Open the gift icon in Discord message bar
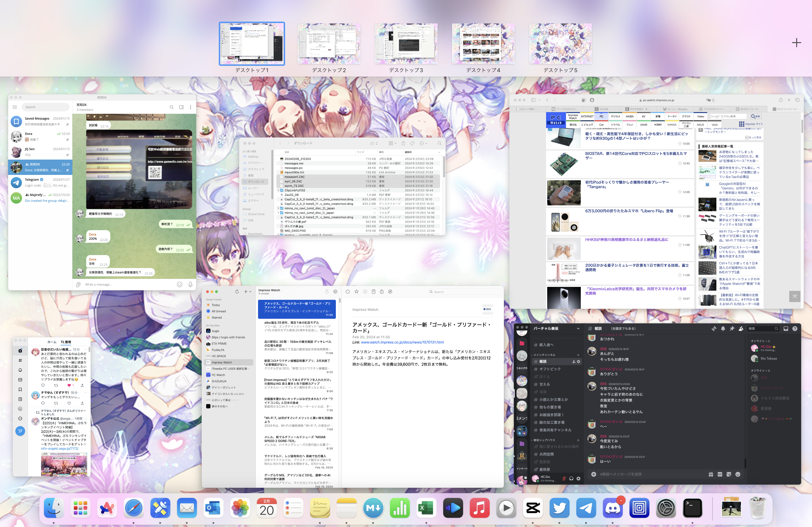Screen dimensions: 812x527 (x=711, y=474)
